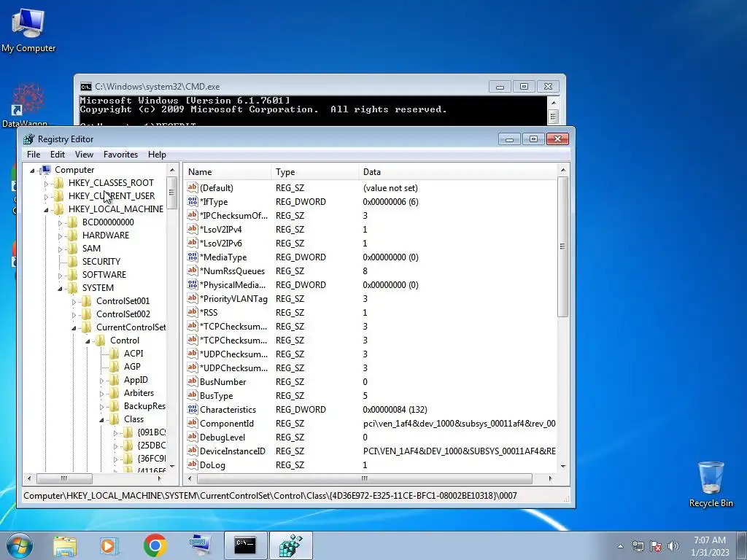This screenshot has width=747, height=560.
Task: Collapse the HKEY_LOCAL_MACHINE key
Action: click(46, 209)
